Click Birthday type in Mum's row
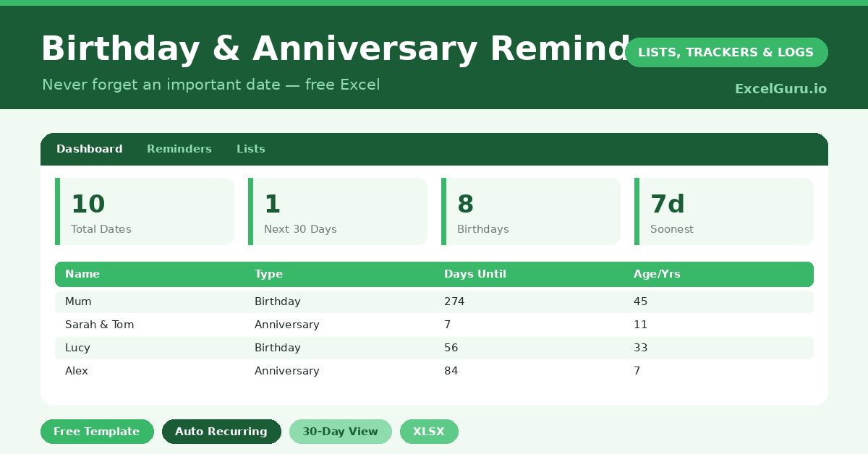 (x=278, y=301)
